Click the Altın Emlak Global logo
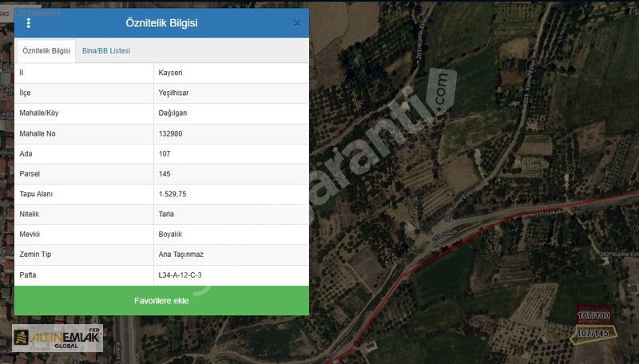This screenshot has height=364, width=639. pyautogui.click(x=58, y=338)
